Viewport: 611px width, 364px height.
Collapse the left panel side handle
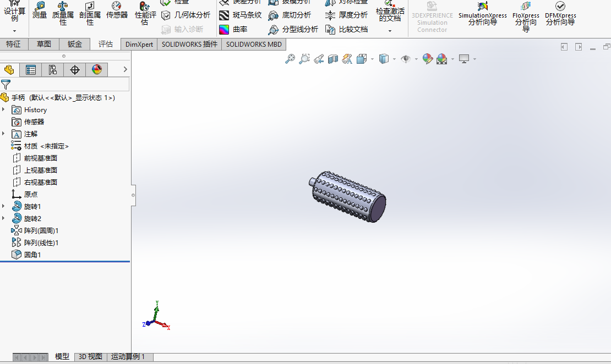(133, 195)
